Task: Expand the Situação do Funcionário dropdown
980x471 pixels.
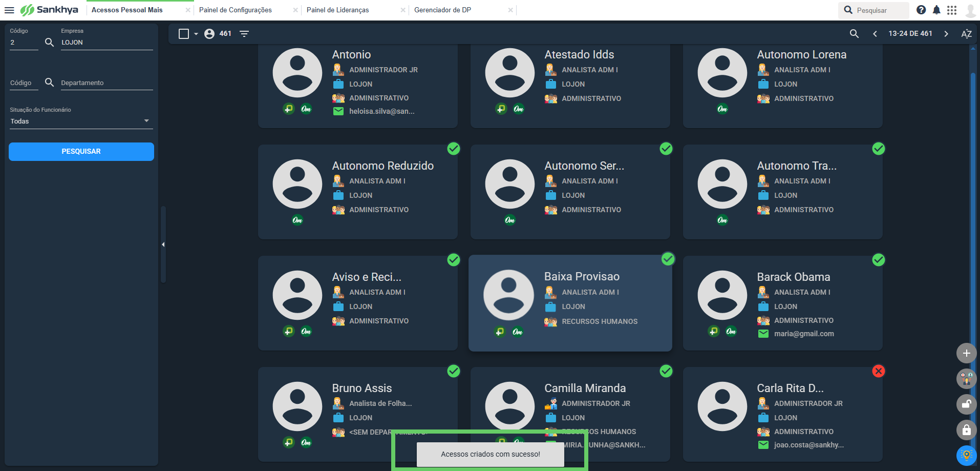Action: (81, 121)
